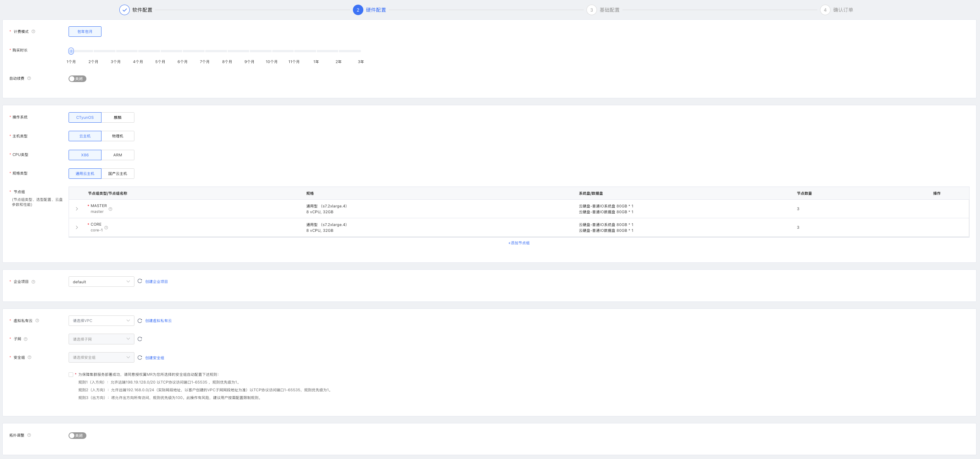Click the refresh icon next to 子网 dropdown
The height and width of the screenshot is (459, 980).
[x=140, y=339]
